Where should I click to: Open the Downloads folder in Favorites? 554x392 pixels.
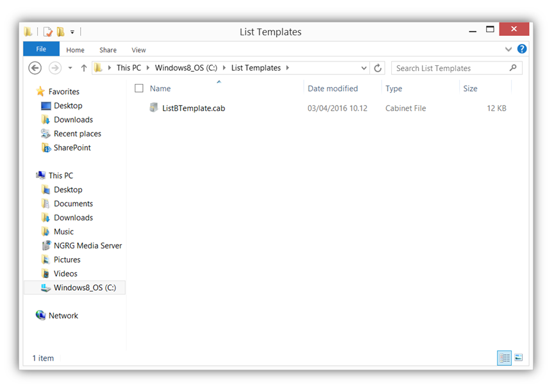point(76,119)
